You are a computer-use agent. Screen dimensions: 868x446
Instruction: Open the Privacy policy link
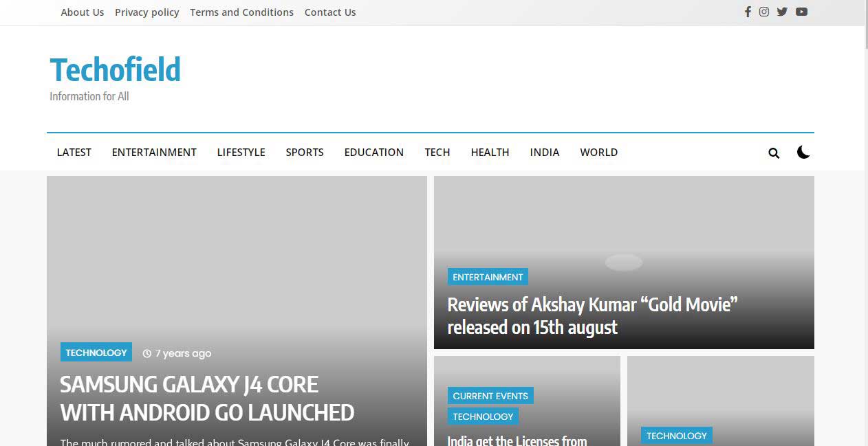coord(147,12)
